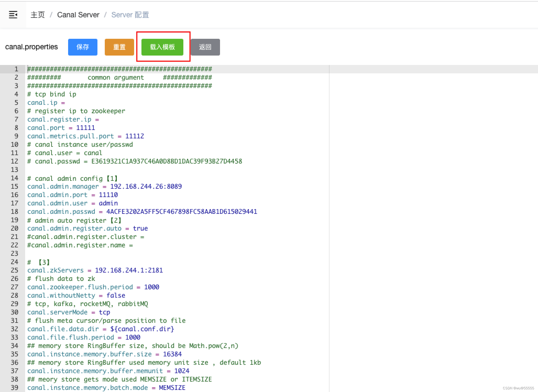Click the blue 保存 save button
This screenshot has height=392, width=538.
point(83,47)
